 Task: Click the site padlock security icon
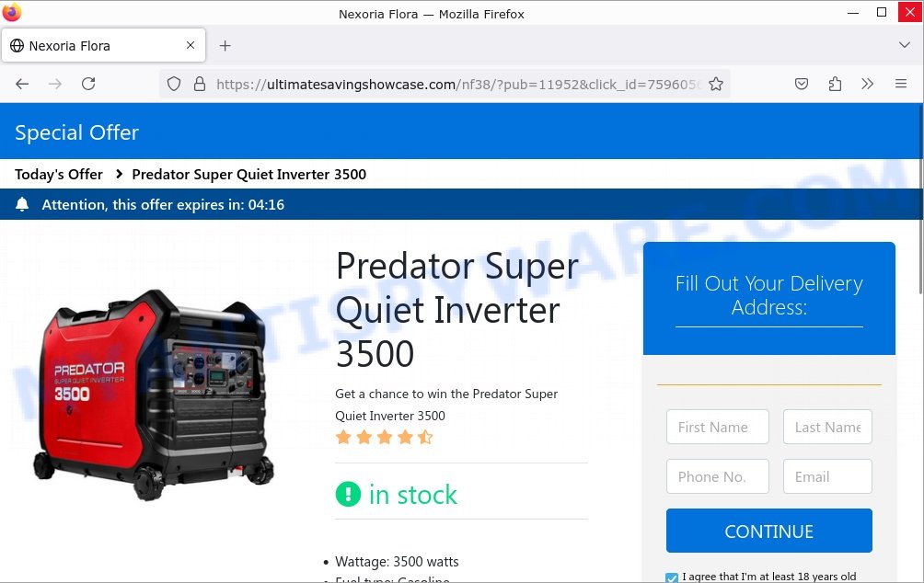[x=200, y=85]
